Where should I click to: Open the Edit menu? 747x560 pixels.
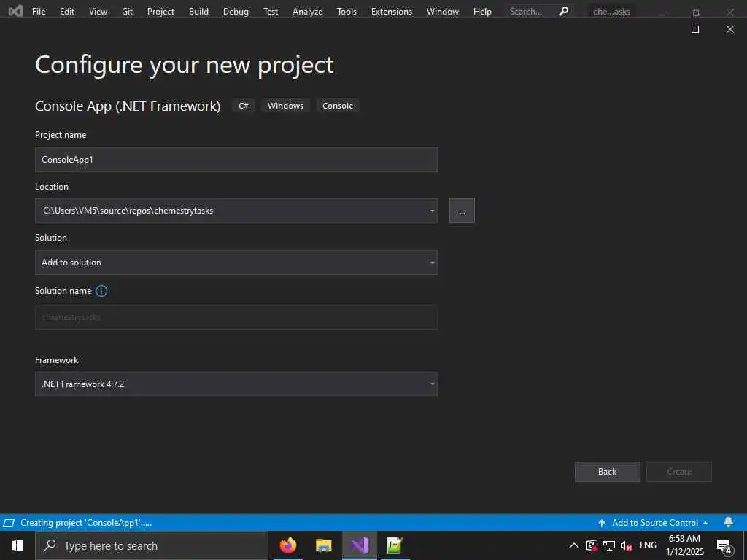[x=66, y=12]
